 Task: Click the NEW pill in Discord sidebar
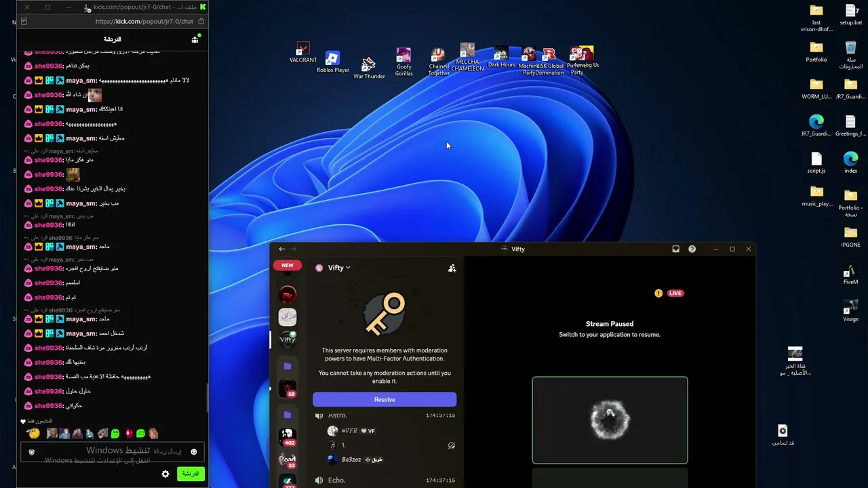pos(288,265)
